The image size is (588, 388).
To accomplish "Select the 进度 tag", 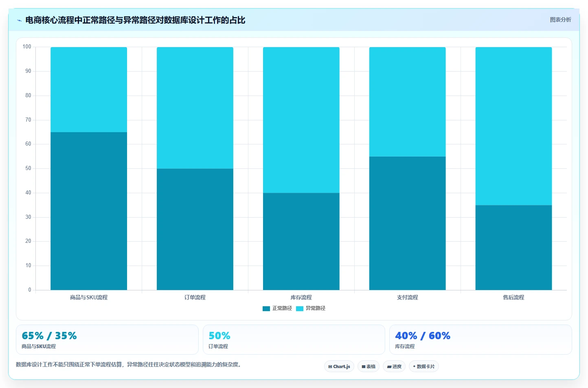I will point(394,366).
